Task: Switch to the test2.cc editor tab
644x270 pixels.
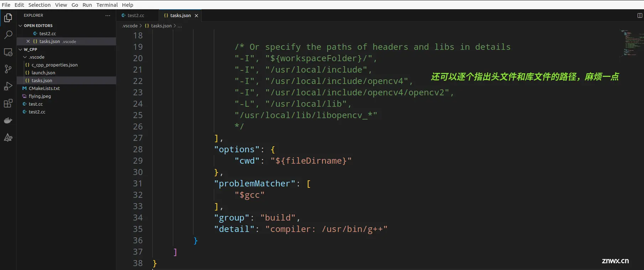Action: click(x=137, y=15)
